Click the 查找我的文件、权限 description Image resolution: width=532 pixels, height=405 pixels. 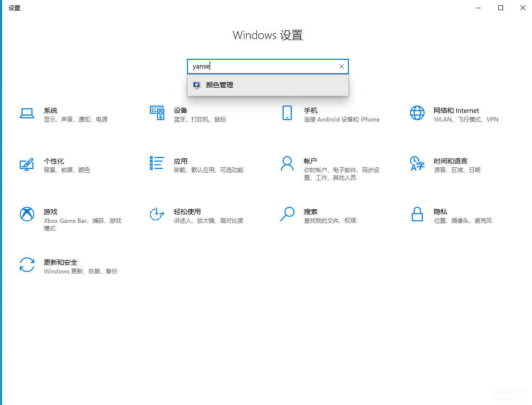330,221
